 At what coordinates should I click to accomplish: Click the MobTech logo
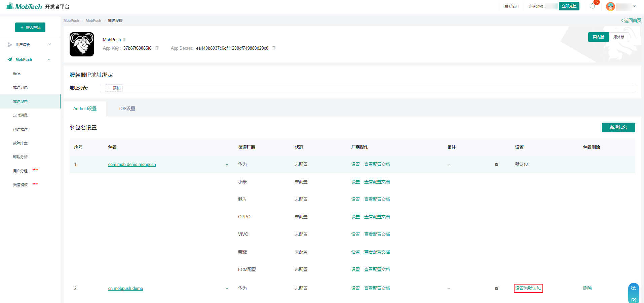tap(24, 6)
